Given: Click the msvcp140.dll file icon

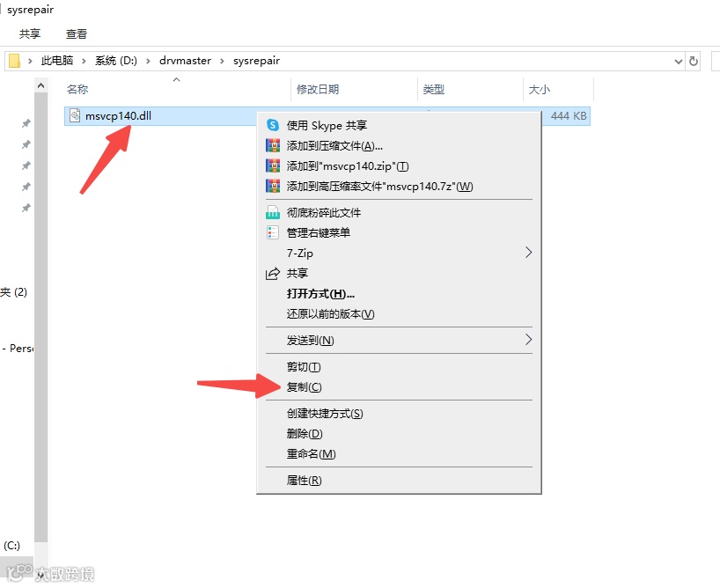Looking at the screenshot, I should coord(75,115).
